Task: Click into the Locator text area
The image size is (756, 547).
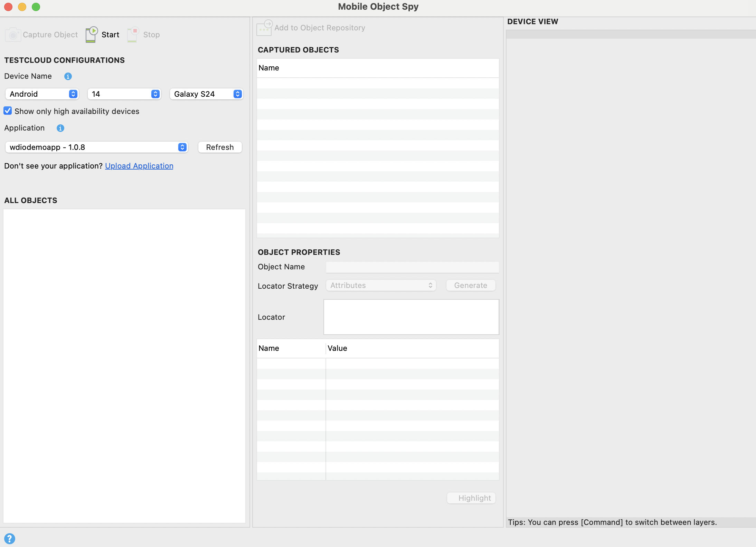Action: [x=411, y=317]
